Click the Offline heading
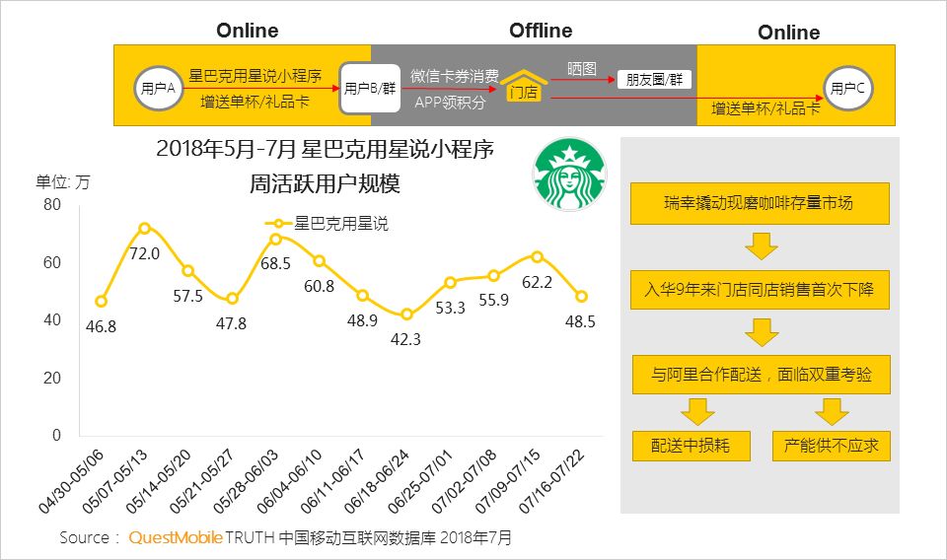 point(541,31)
